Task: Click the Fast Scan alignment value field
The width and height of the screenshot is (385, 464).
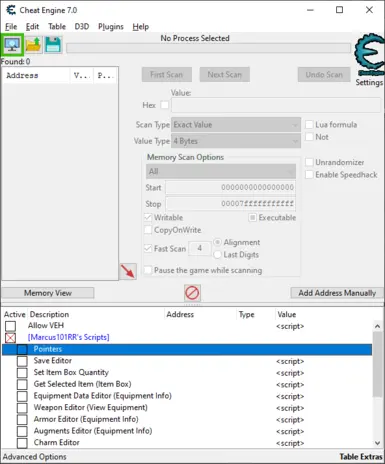Action: [200, 248]
